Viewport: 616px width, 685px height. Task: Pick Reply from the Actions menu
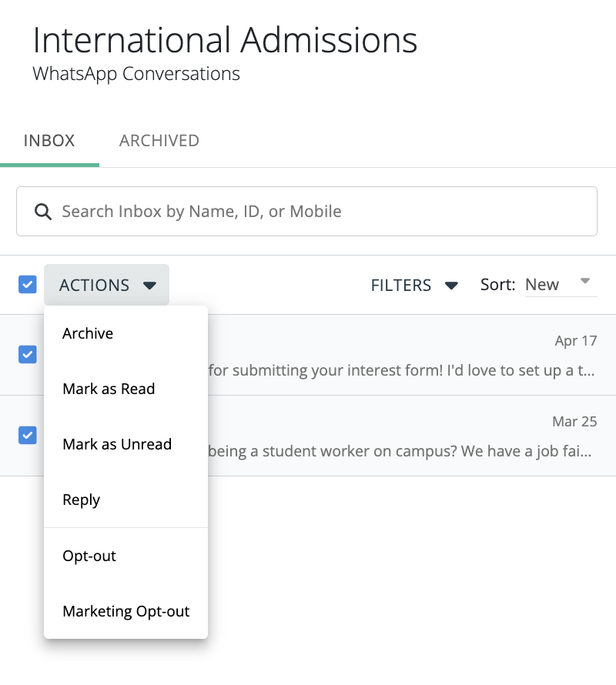tap(82, 500)
